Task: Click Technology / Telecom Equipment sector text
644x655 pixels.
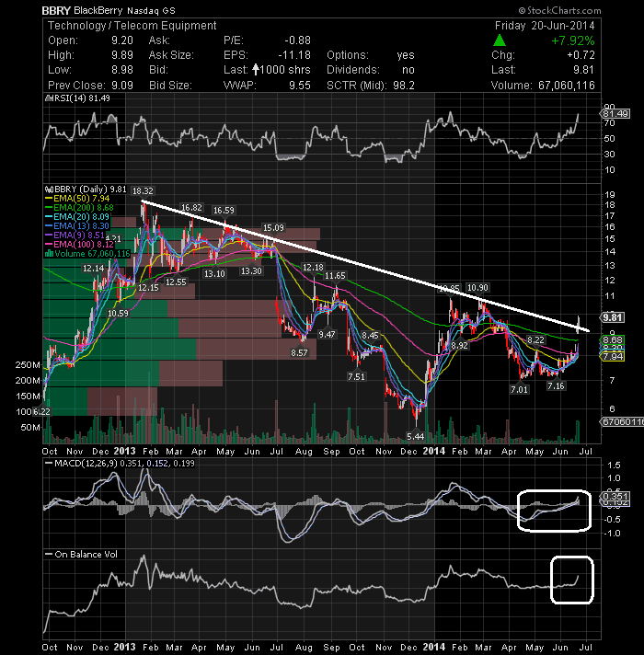Action: tap(132, 26)
